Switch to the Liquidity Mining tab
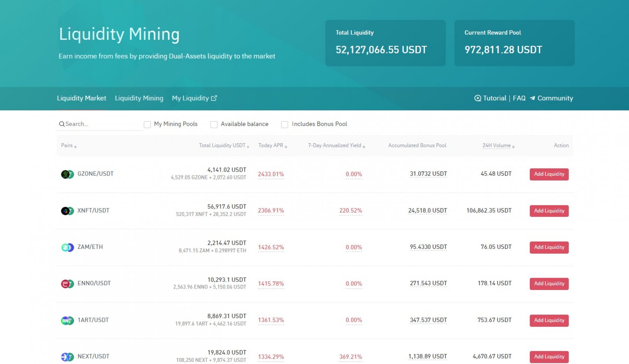629x364 pixels. (x=139, y=98)
